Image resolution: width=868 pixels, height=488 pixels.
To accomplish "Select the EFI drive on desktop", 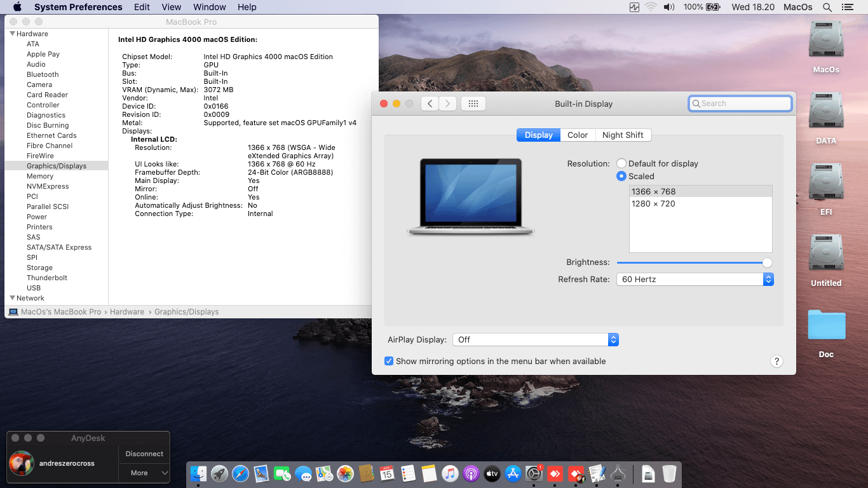I will pos(826,190).
